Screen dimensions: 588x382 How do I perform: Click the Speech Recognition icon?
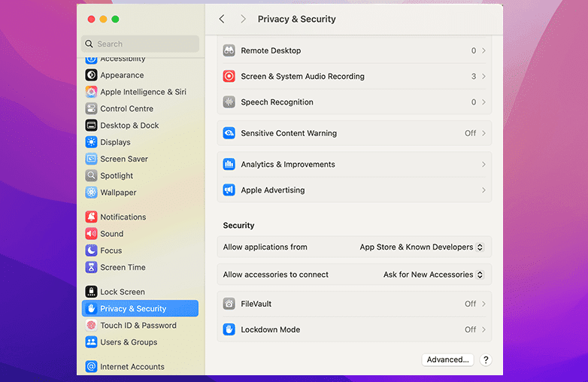[229, 102]
